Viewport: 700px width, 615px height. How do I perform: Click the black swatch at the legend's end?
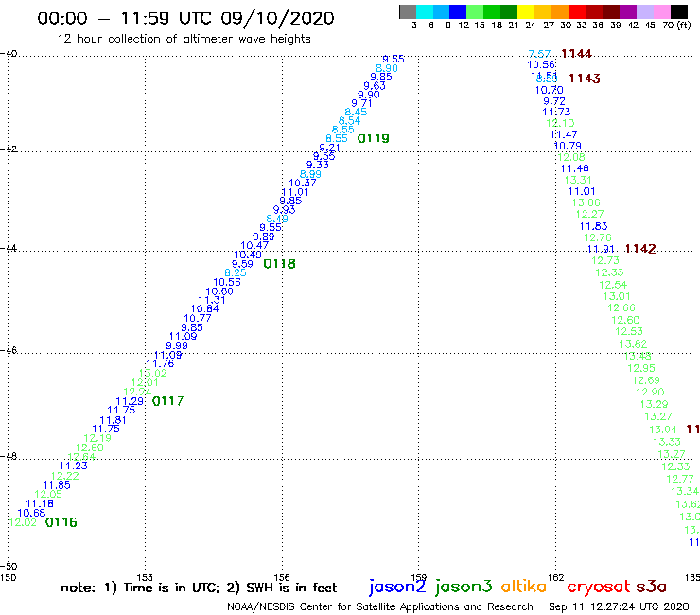[679, 11]
